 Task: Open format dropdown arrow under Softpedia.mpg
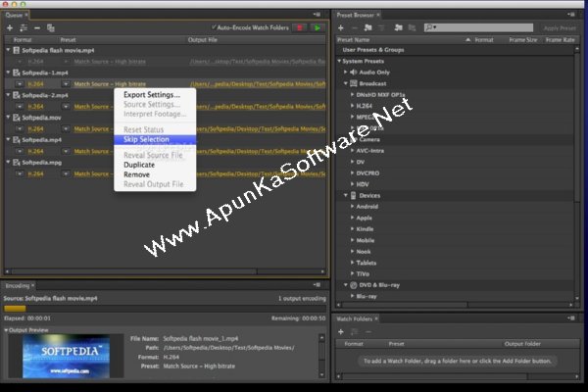[x=20, y=173]
